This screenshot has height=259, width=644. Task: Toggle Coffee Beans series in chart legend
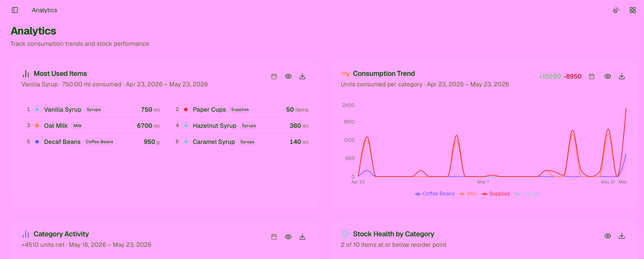pos(435,194)
